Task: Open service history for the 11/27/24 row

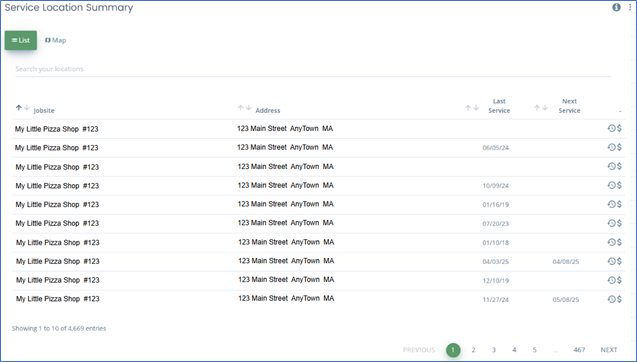Action: click(x=611, y=299)
